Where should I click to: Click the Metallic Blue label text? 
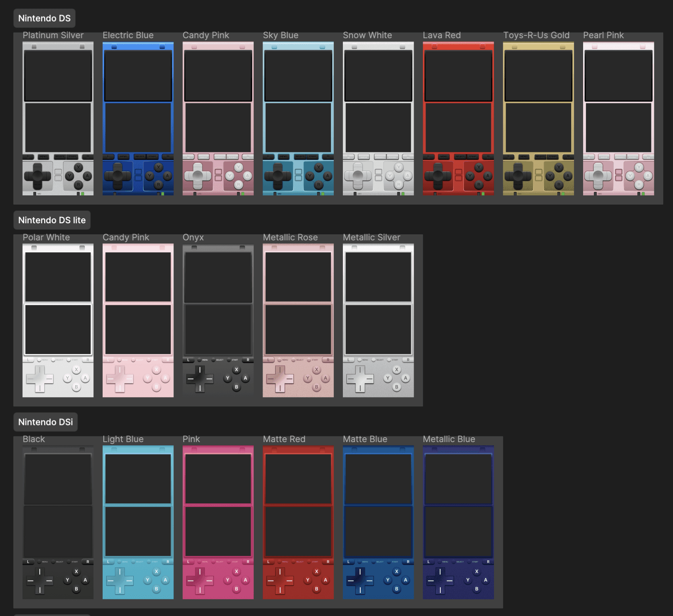449,439
